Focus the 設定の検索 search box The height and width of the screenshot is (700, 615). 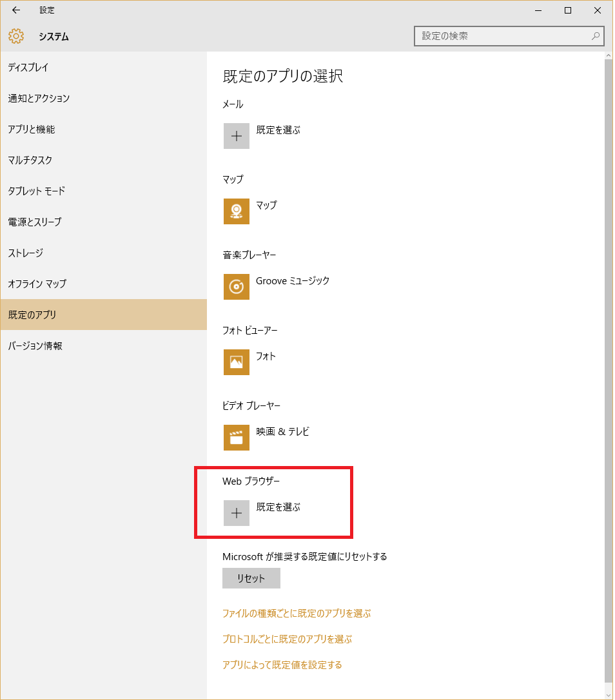(x=509, y=36)
